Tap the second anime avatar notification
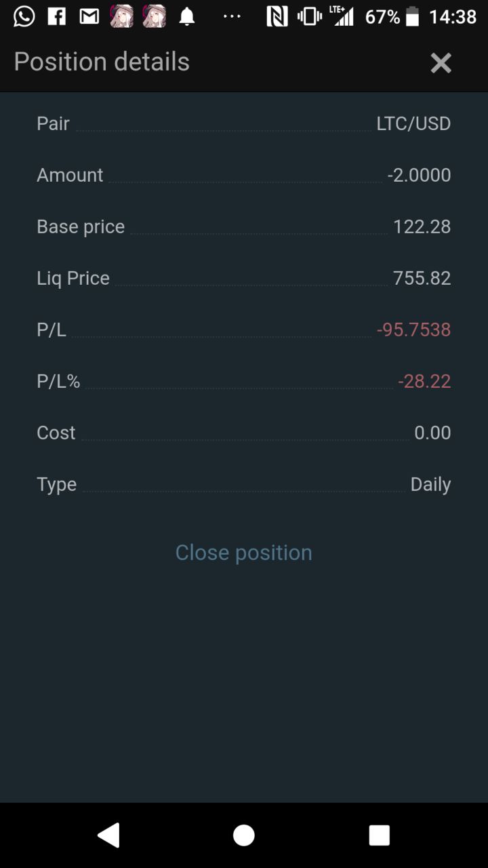 coord(155,16)
